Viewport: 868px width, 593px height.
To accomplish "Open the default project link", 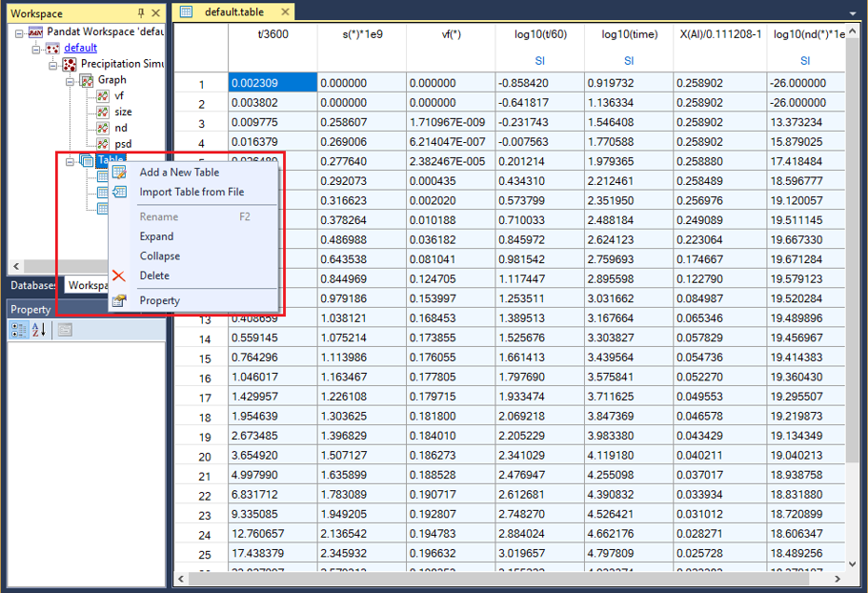I will tap(81, 48).
